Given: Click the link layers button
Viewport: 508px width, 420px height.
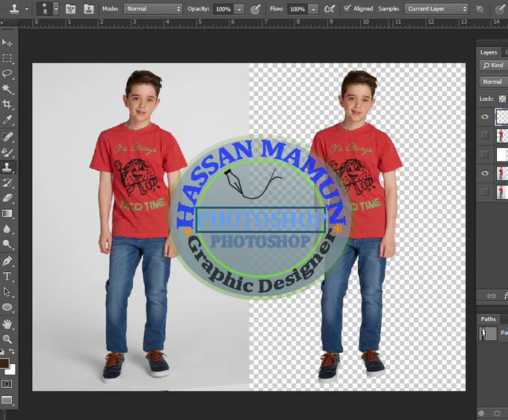Looking at the screenshot, I should coord(492,295).
